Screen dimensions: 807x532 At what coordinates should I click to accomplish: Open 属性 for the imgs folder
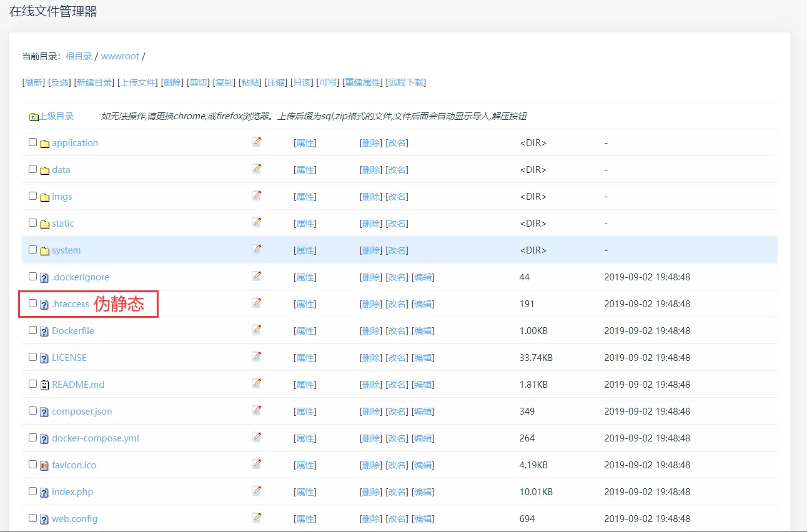point(304,196)
